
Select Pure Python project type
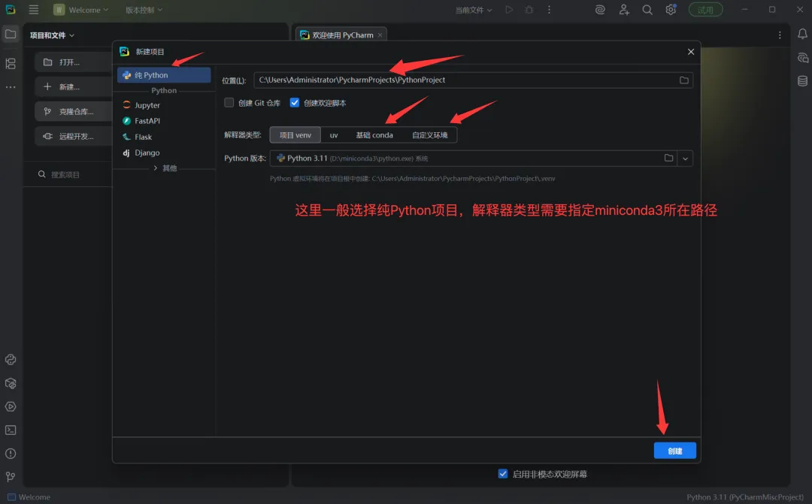pos(164,75)
